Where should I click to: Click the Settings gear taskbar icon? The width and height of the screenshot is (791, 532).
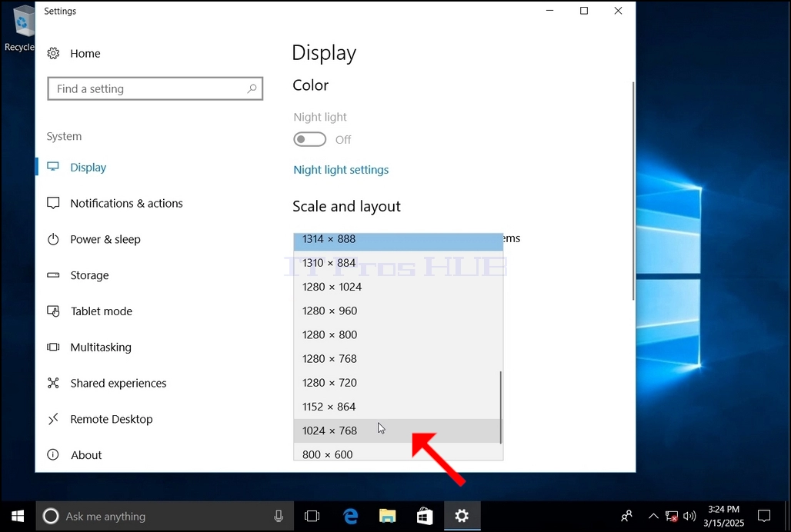click(462, 516)
